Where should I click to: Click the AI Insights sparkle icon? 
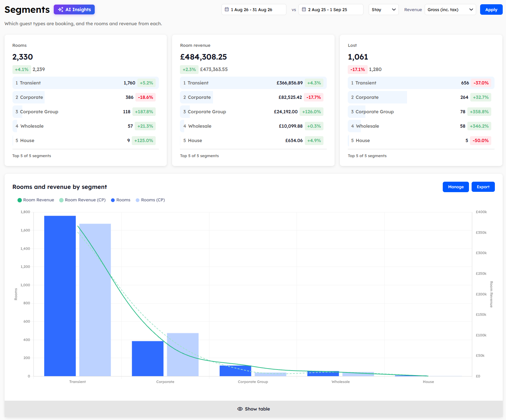point(61,9)
